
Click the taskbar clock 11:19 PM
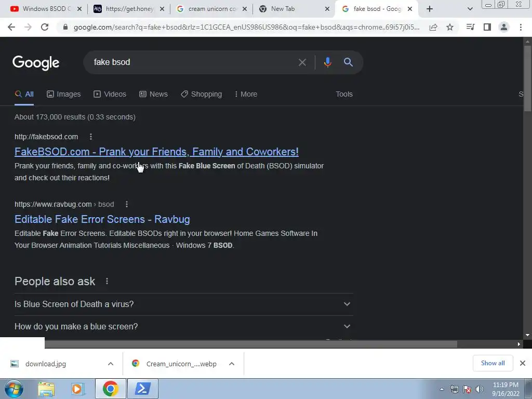[x=505, y=389]
